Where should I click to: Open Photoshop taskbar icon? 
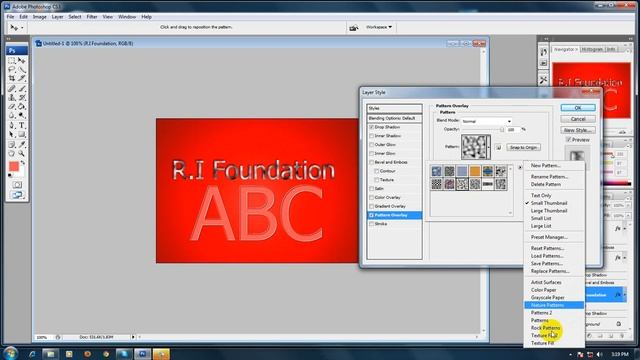[142, 354]
